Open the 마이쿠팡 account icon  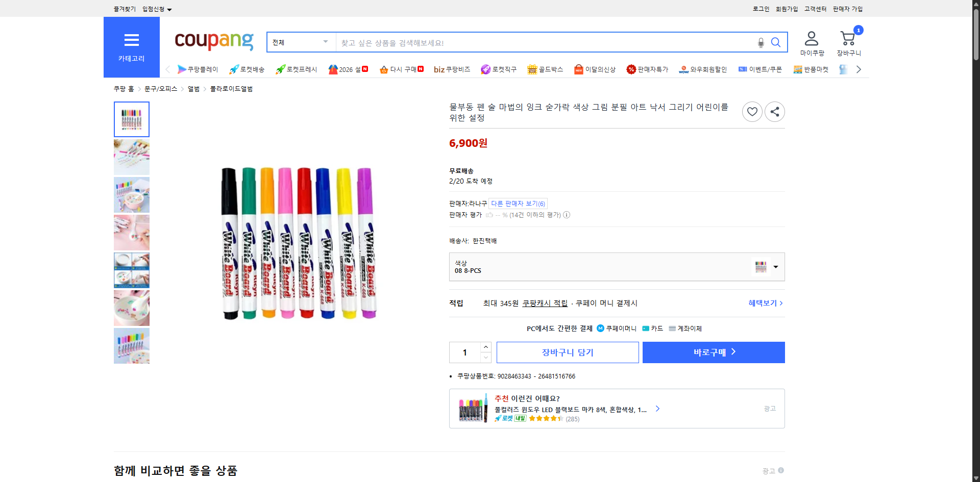tap(811, 37)
